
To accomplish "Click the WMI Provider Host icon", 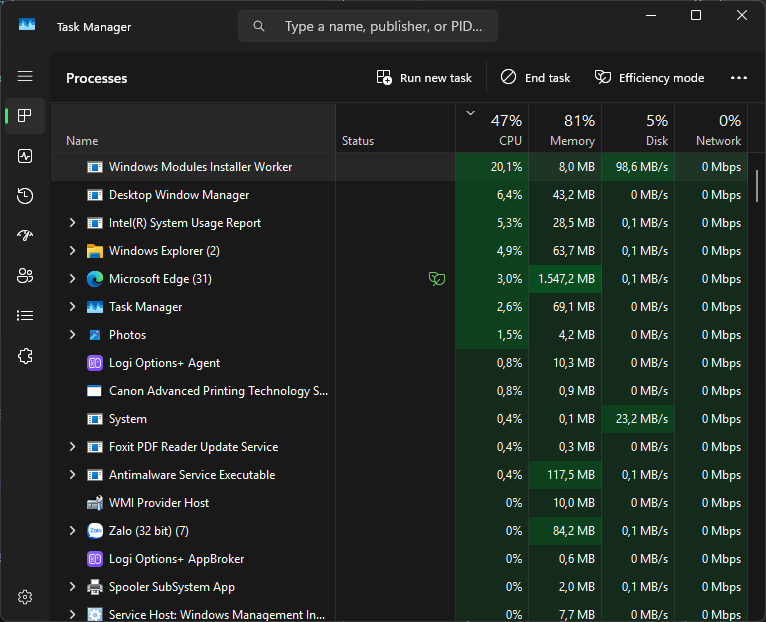I will point(95,503).
